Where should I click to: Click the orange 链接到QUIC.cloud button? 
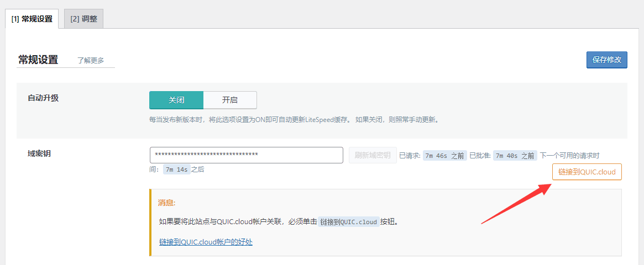pyautogui.click(x=587, y=172)
